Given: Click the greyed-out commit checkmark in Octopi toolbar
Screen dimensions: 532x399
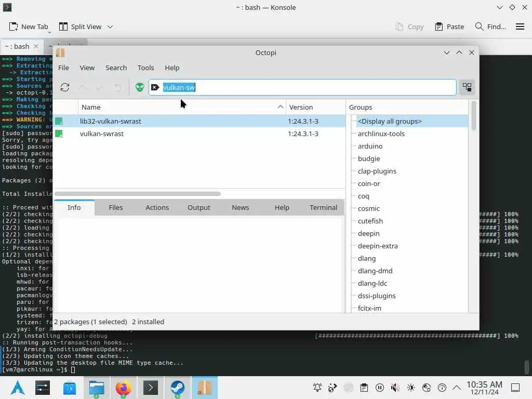Looking at the screenshot, I should [99, 87].
